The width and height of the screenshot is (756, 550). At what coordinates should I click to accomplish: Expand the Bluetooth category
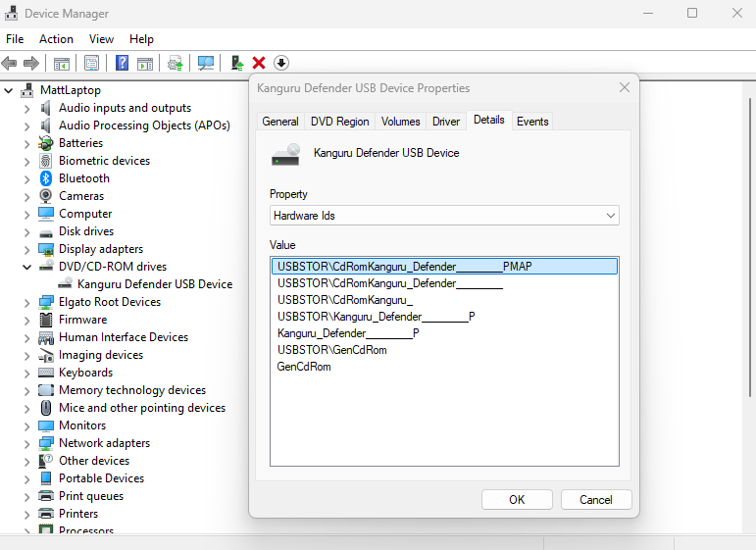pos(26,178)
